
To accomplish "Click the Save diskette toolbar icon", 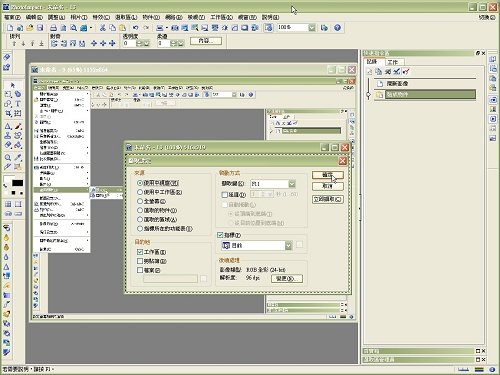I will (x=40, y=28).
